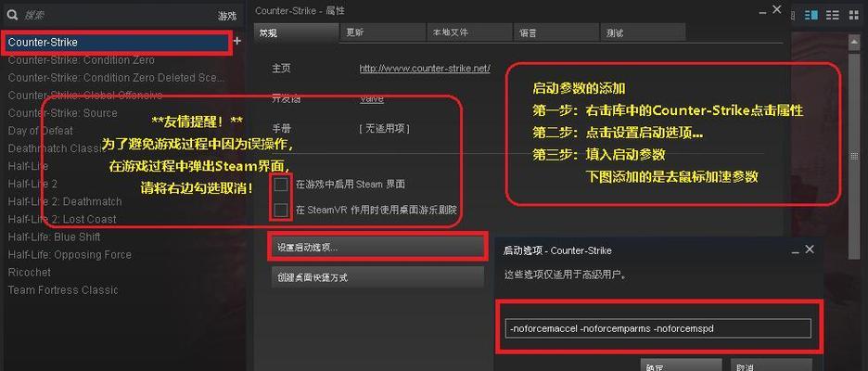Confirm launch options with 确定 button
Viewport: 868px width, 371px height.
pos(682,365)
